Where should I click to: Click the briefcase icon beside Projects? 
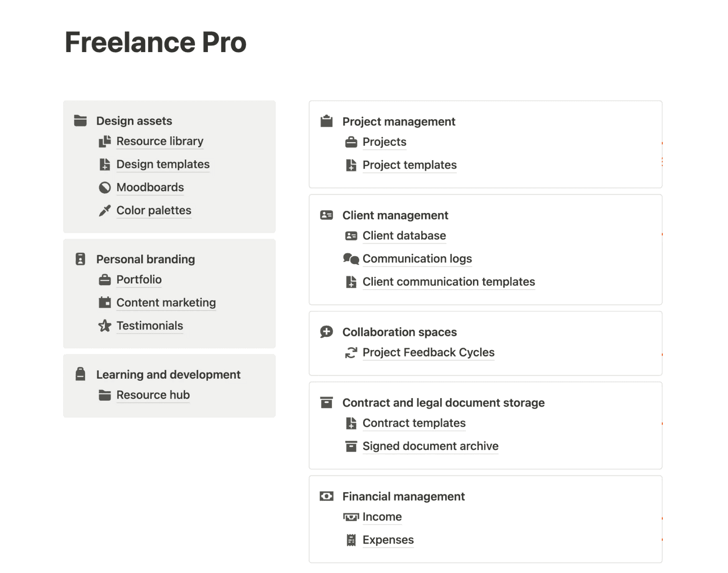tap(351, 142)
